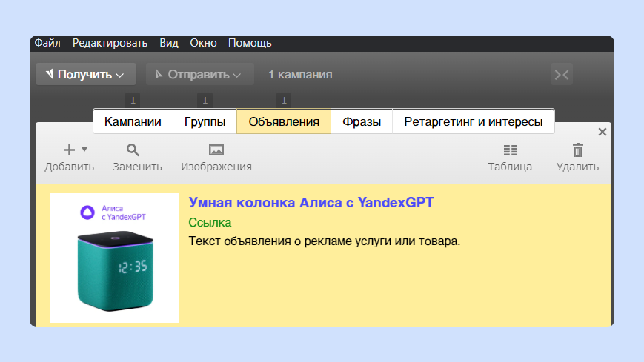Switch to the Фразы tab
Image resolution: width=644 pixels, height=362 pixels.
[362, 121]
